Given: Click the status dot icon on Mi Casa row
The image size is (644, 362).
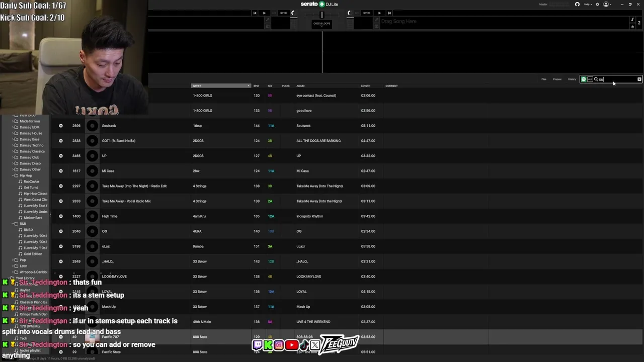Looking at the screenshot, I should click(x=61, y=171).
